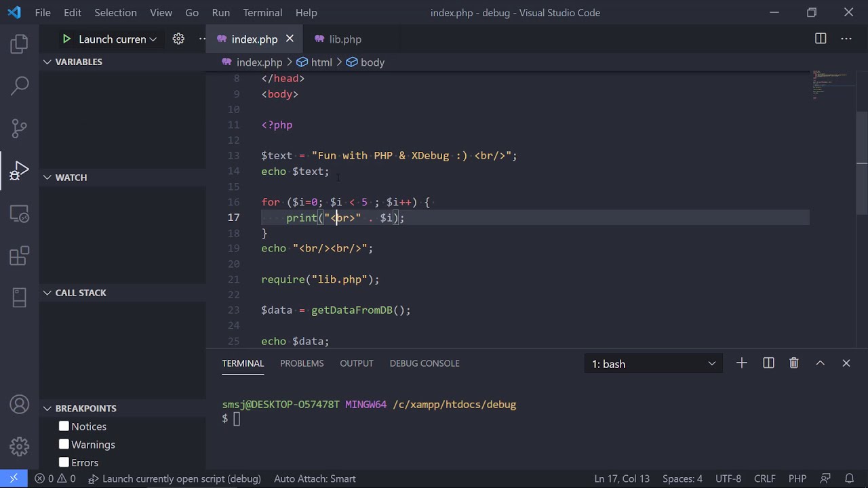The image size is (868, 488).
Task: Open the Extensions view icon
Action: [20, 256]
